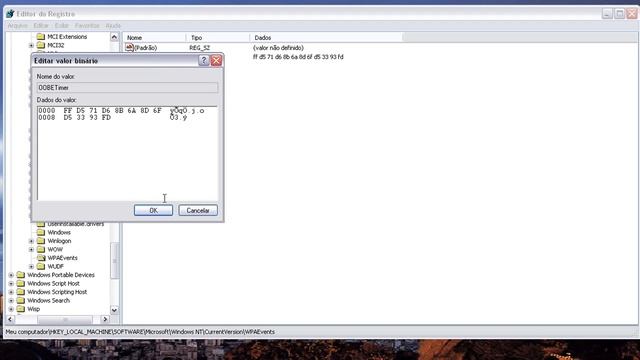Expand Windows Search node
The width and height of the screenshot is (640, 360).
coord(11,301)
